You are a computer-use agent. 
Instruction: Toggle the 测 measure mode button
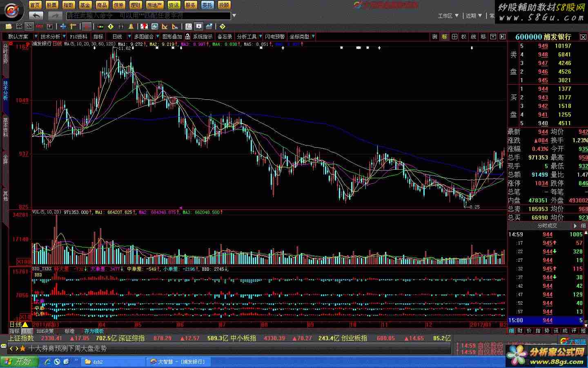[435, 37]
